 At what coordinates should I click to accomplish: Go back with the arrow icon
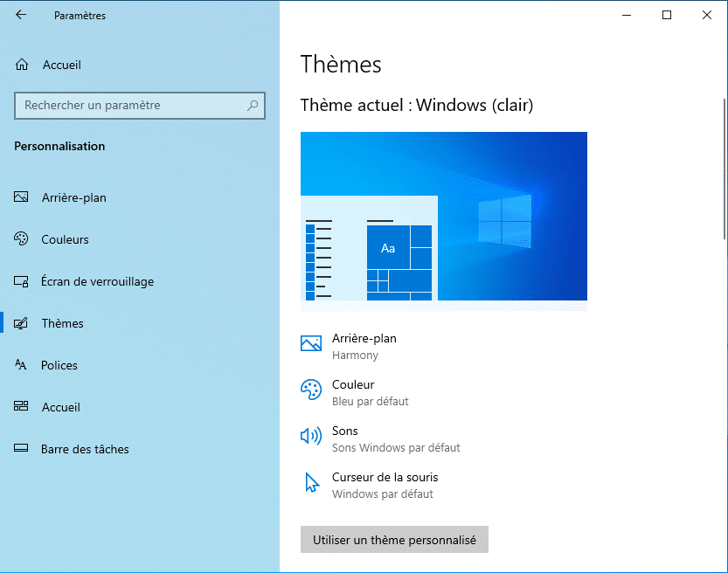21,15
